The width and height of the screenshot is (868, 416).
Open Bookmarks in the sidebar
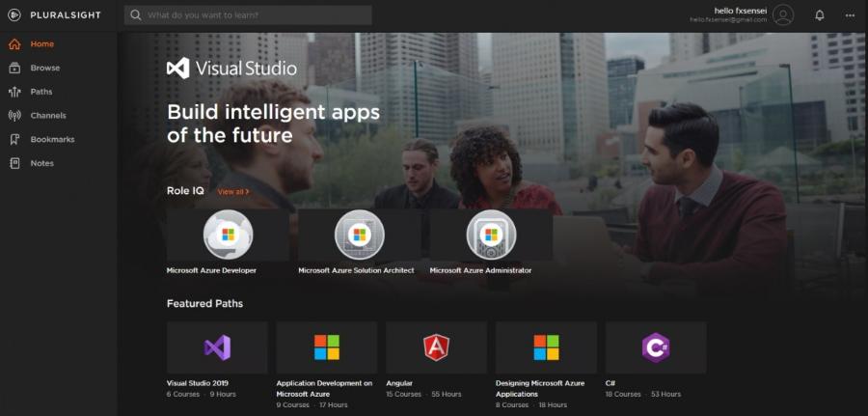(x=52, y=140)
